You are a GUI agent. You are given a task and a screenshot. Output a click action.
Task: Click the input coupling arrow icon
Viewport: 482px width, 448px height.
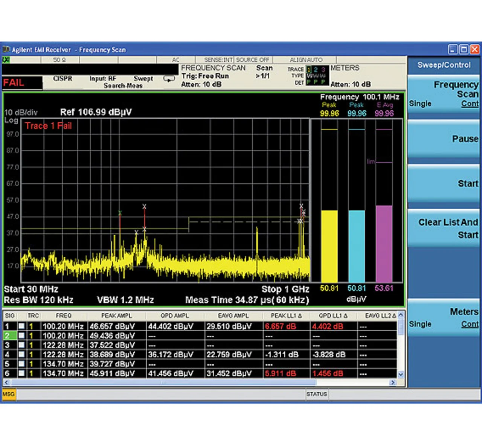point(169,79)
